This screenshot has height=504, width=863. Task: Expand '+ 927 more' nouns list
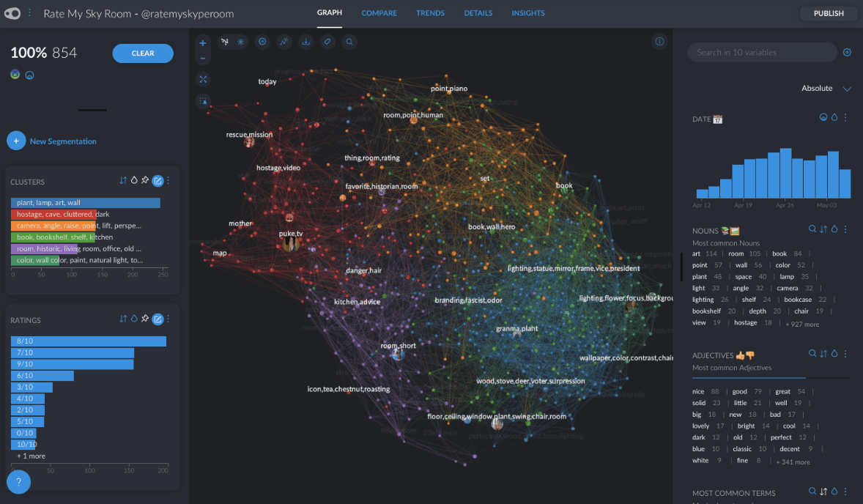click(x=802, y=324)
